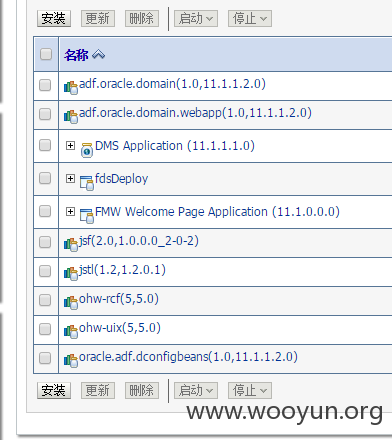The height and width of the screenshot is (440, 392).
Task: Open jstl(1.2,1.2.0.1) library link
Action: coord(122,270)
